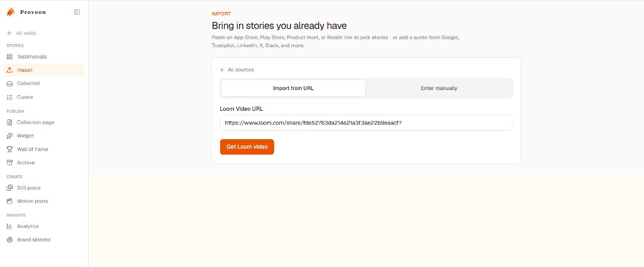Open the Widget section
The image size is (644, 267).
click(x=44, y=136)
